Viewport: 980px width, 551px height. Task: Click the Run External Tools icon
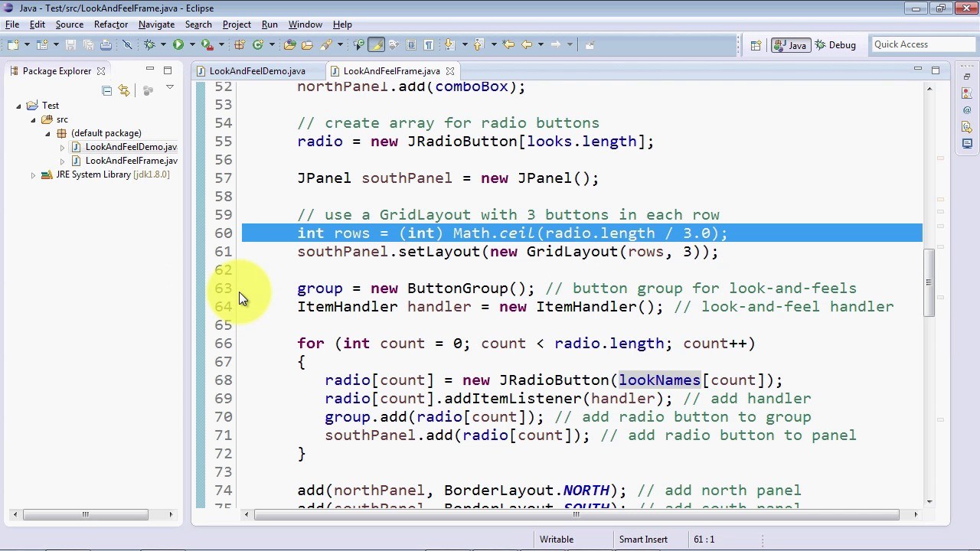pyautogui.click(x=207, y=44)
